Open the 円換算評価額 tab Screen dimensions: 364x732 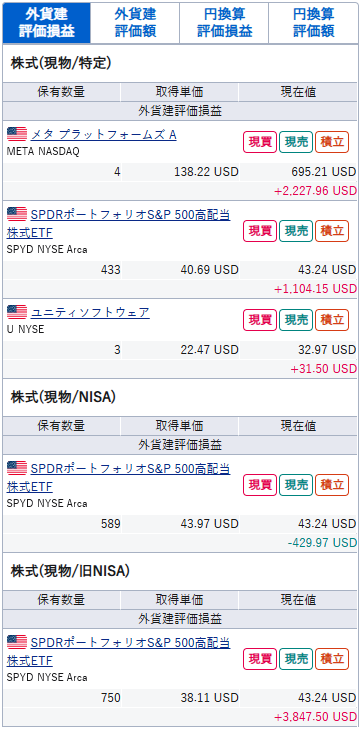(x=314, y=23)
